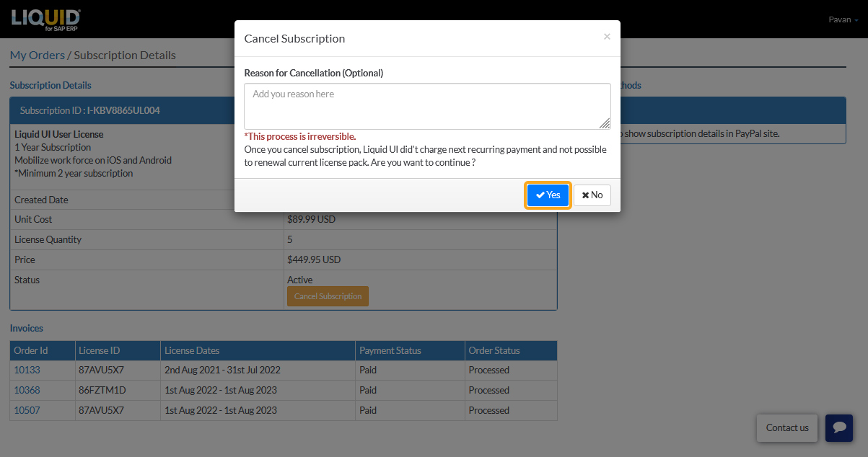This screenshot has width=868, height=457.
Task: Open order 10133 invoice link
Action: pyautogui.click(x=27, y=370)
